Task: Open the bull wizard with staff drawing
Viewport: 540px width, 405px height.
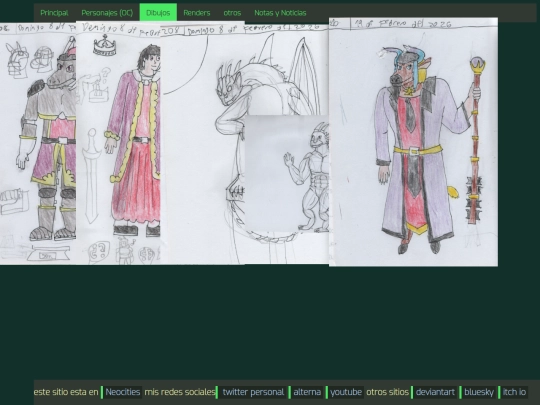Action: pos(413,142)
